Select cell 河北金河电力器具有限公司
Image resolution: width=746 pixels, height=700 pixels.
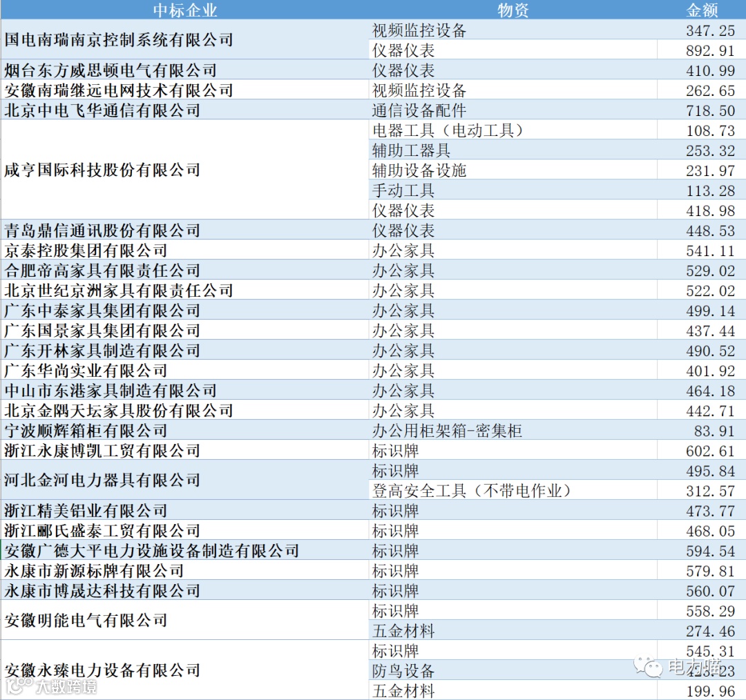pos(184,480)
